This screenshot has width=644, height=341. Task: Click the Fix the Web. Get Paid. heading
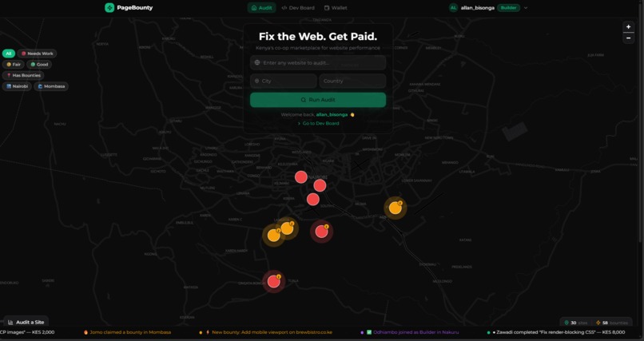coord(318,36)
